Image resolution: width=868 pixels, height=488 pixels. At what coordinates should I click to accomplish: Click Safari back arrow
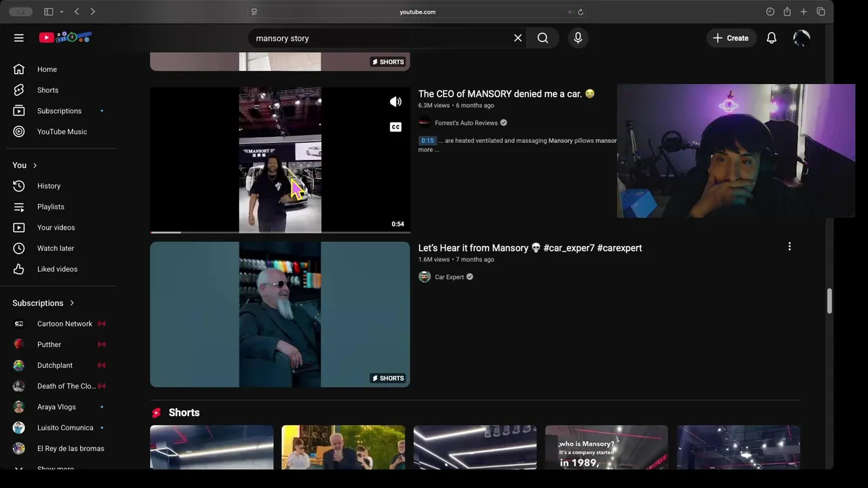click(x=77, y=12)
